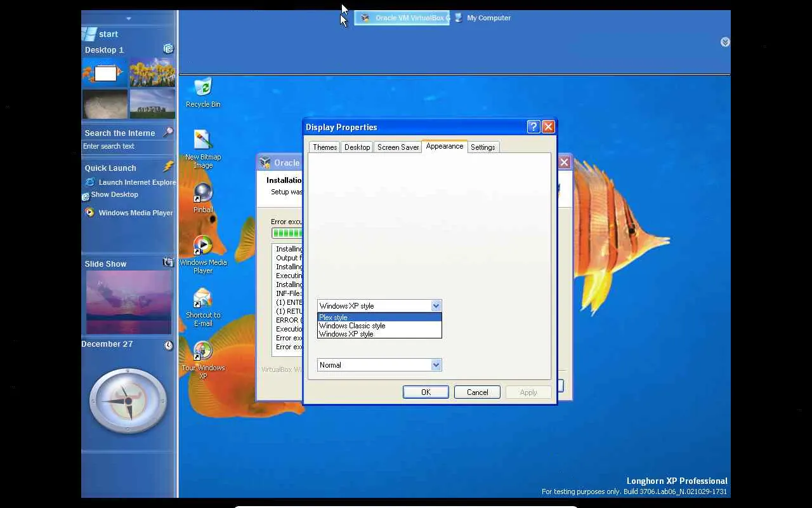Collapse the Windows XP style combo box arrow
Image resolution: width=812 pixels, height=508 pixels.
436,306
